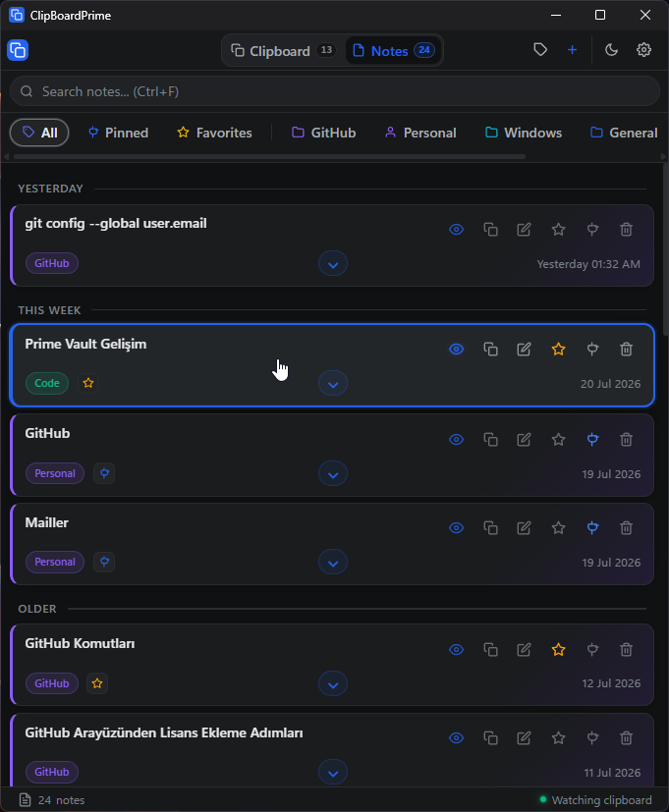The width and height of the screenshot is (669, 812).
Task: Expand the Prime Vault Gelişim note
Action: (x=333, y=383)
